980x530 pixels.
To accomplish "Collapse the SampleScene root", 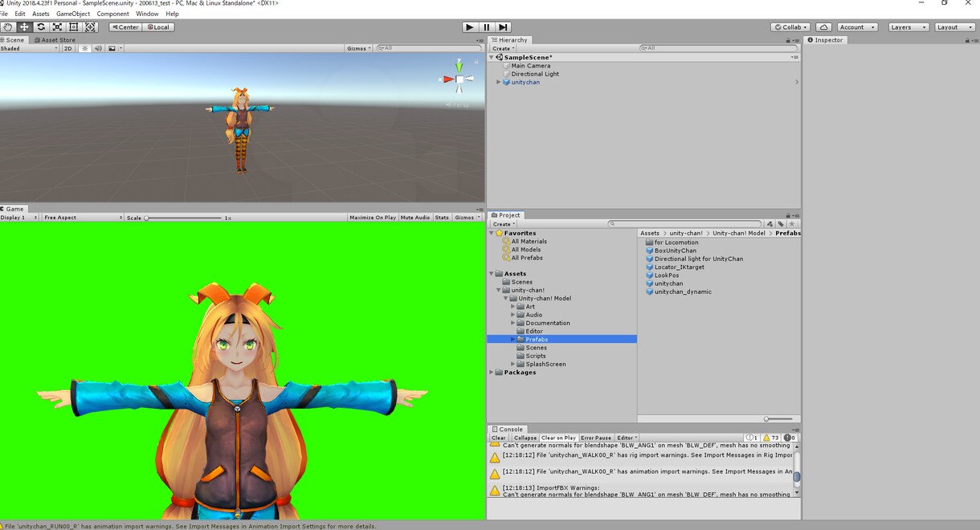I will pos(492,58).
